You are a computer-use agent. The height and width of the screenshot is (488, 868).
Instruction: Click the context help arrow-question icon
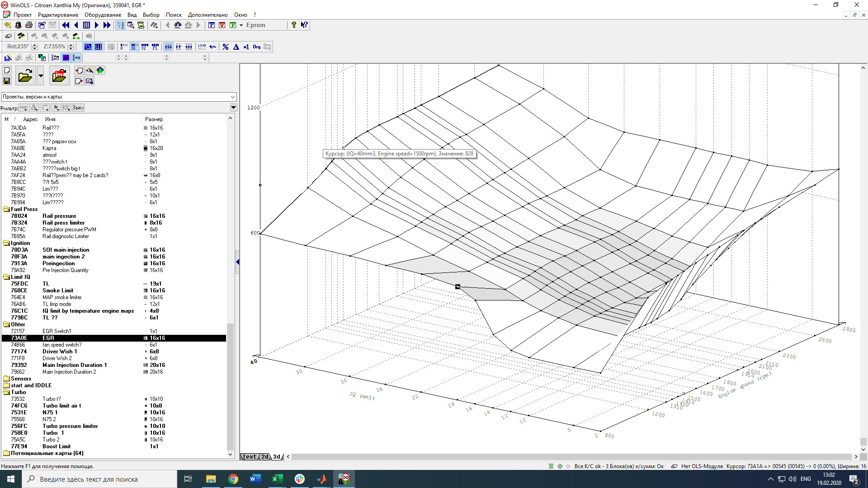pyautogui.click(x=304, y=25)
